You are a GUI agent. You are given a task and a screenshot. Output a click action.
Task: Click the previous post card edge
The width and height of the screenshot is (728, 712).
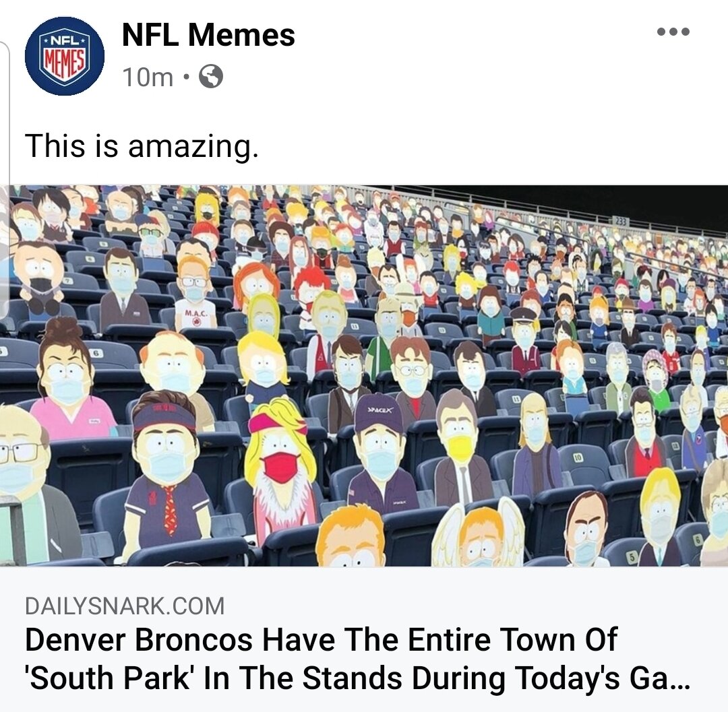5,181
